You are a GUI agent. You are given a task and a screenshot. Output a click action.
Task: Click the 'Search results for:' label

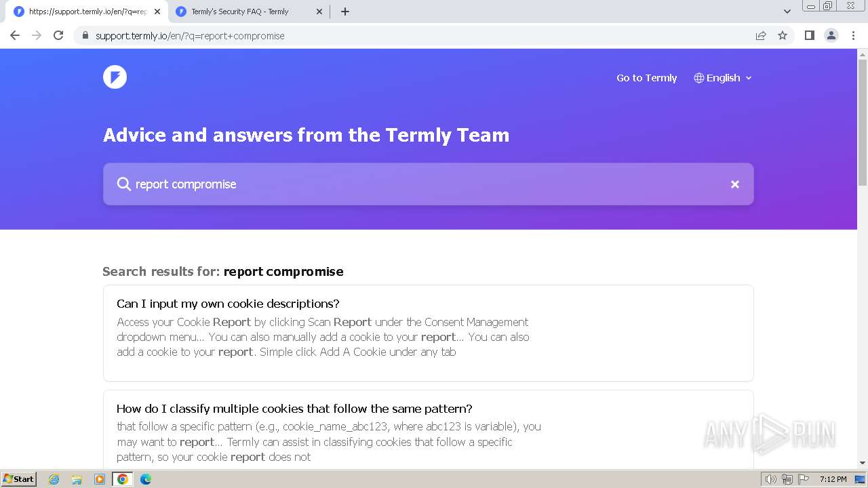pos(161,272)
